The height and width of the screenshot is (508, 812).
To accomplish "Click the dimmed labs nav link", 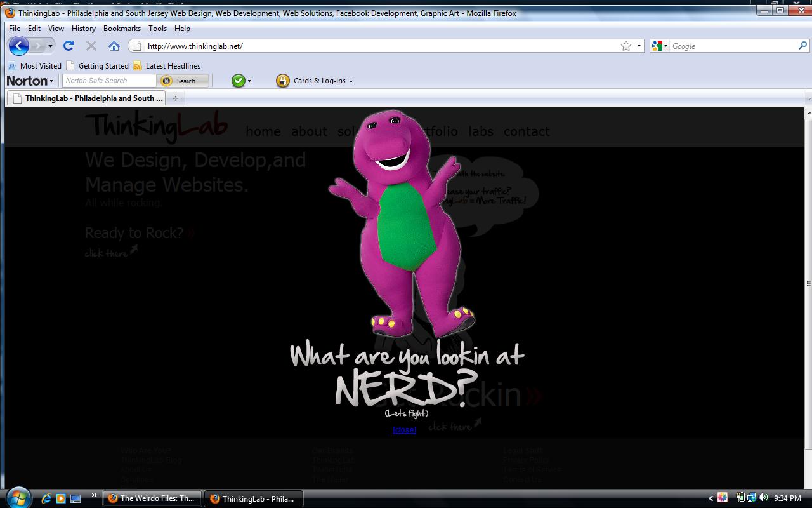I will point(481,131).
